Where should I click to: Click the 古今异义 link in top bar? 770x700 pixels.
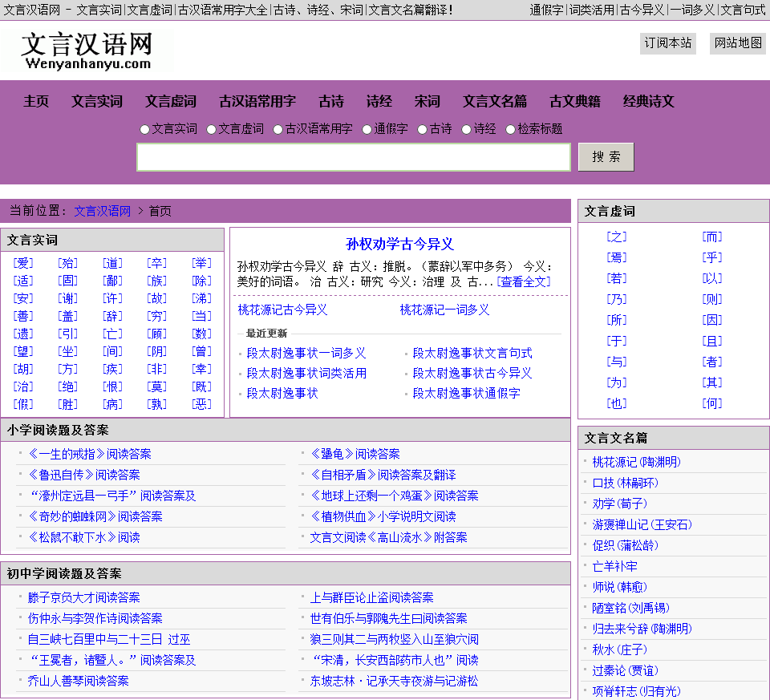(642, 10)
